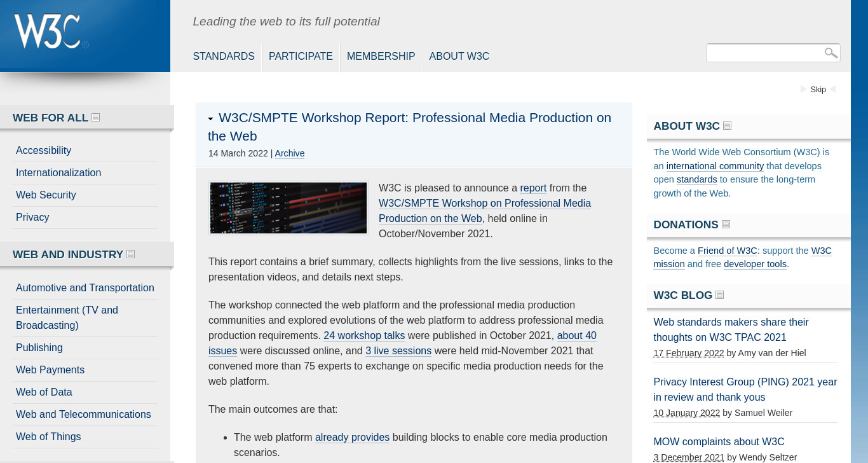The image size is (868, 463).
Task: Click the left arrow before Skip
Action: click(x=803, y=89)
